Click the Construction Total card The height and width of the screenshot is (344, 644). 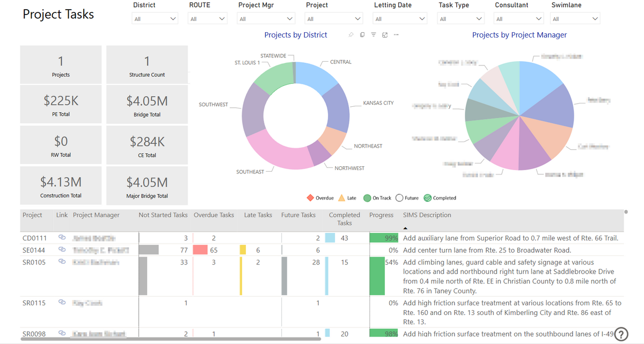click(61, 186)
